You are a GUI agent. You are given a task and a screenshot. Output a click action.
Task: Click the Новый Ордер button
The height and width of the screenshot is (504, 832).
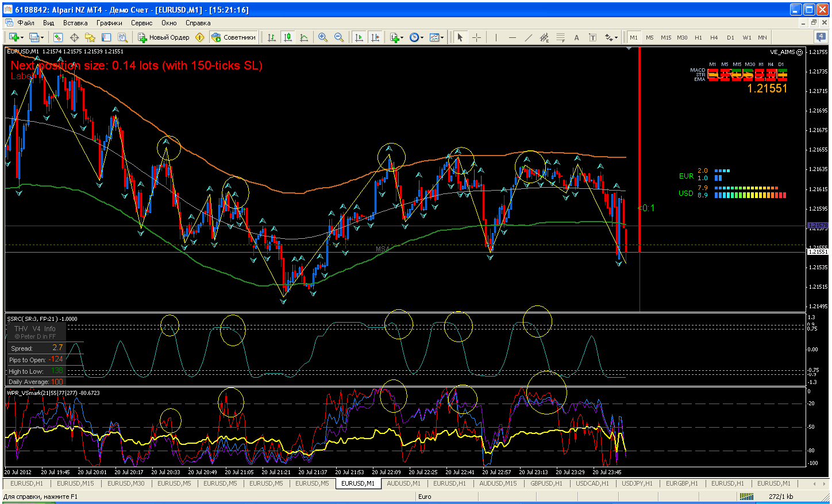pos(164,37)
